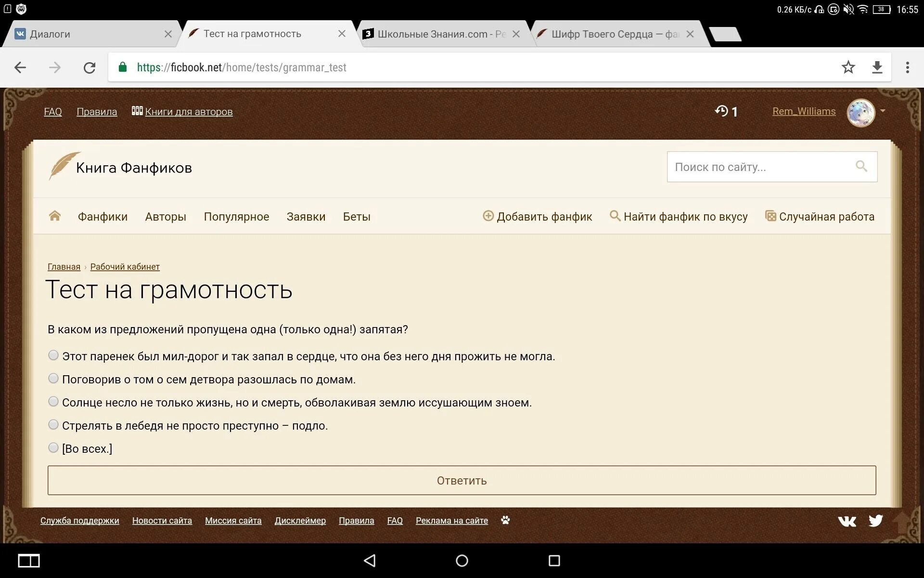
Task: Open the 'Добавить фанфик' plus icon
Action: 488,217
